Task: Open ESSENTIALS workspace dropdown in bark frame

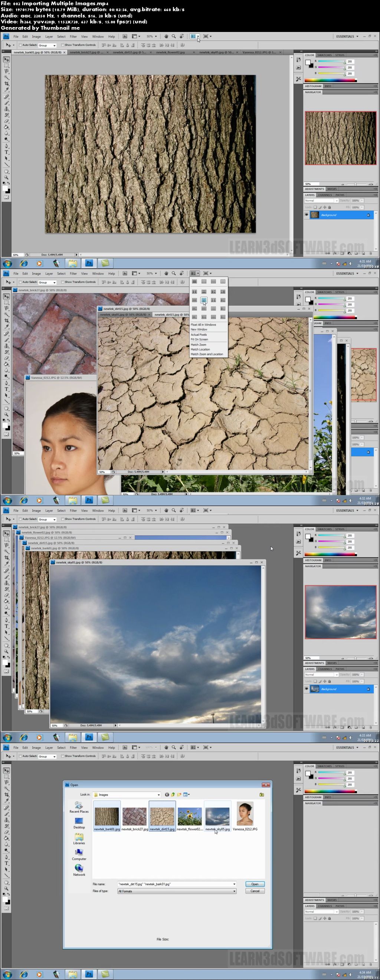Action: (347, 36)
